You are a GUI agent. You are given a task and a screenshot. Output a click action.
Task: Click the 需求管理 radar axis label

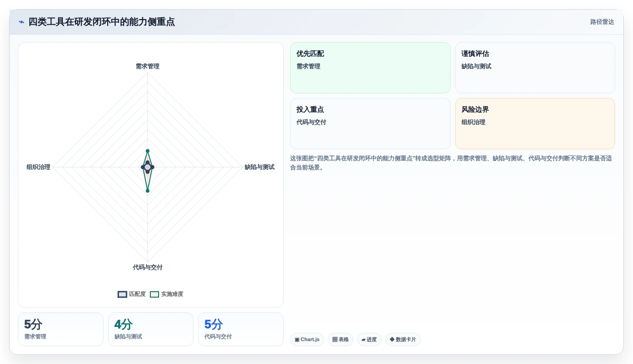tap(148, 66)
